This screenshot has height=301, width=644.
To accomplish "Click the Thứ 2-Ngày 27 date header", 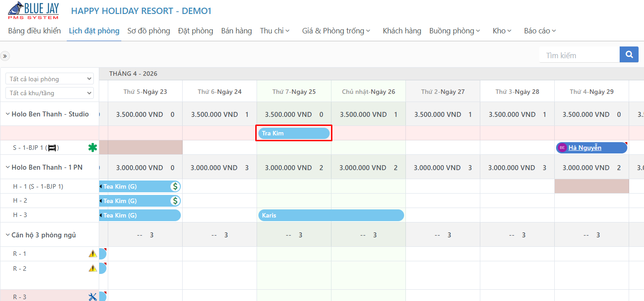I will (x=443, y=92).
